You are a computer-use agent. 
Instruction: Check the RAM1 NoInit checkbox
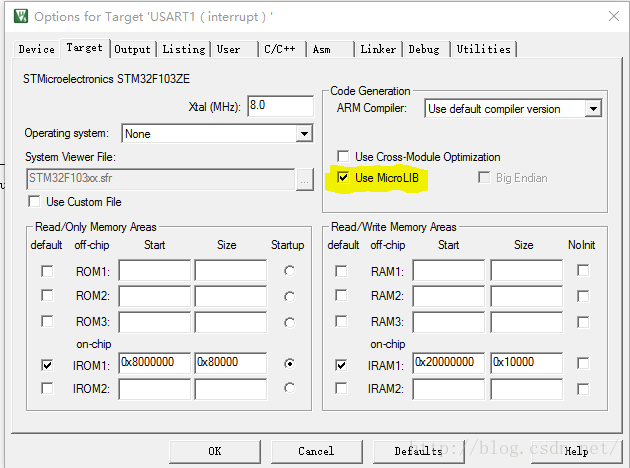[583, 270]
